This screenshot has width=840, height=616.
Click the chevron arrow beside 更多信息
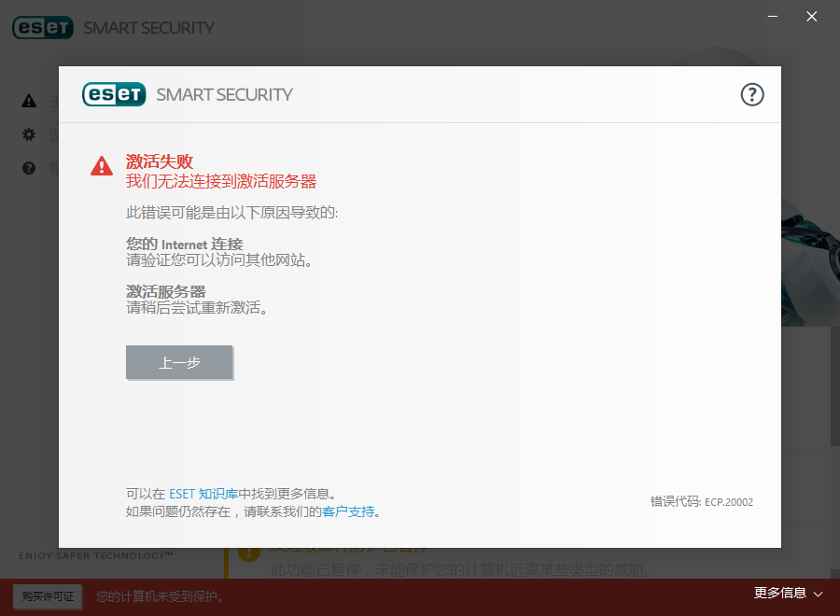819,594
